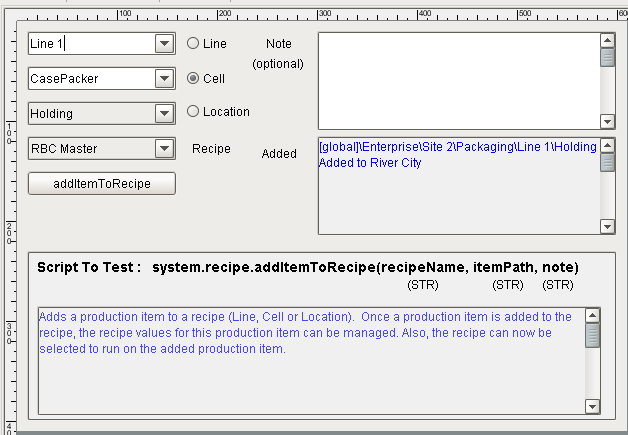
Task: Choose the Location radio option
Action: [x=193, y=112]
